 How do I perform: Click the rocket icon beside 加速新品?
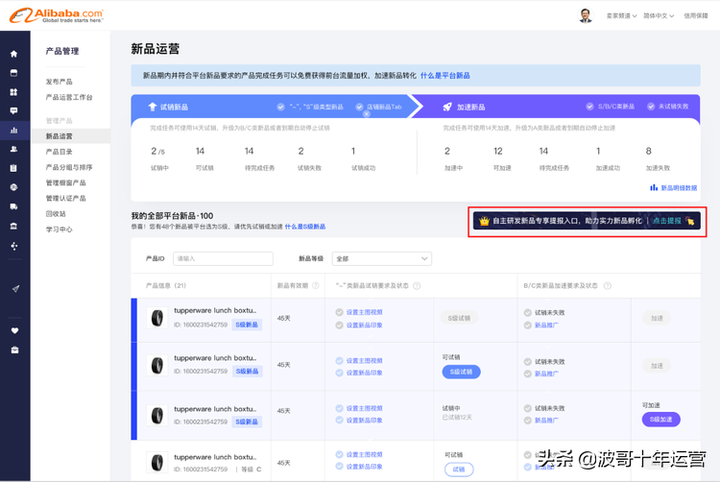447,107
